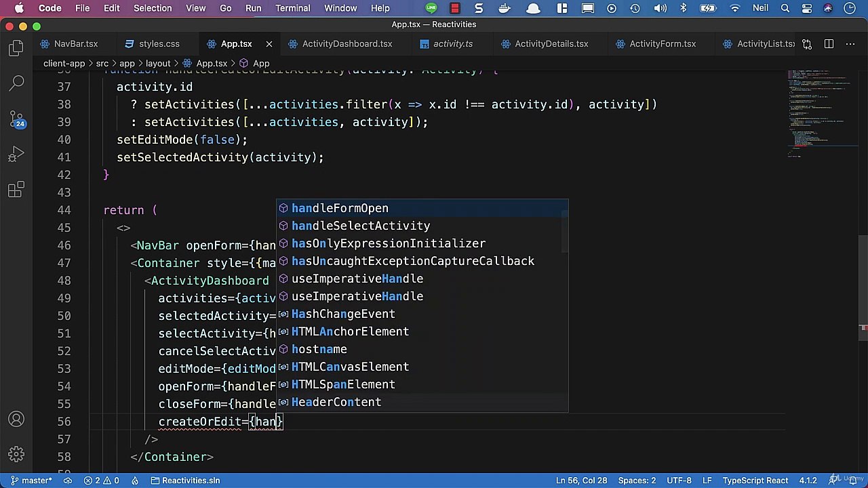
Task: Open problems count in status bar
Action: click(102, 481)
